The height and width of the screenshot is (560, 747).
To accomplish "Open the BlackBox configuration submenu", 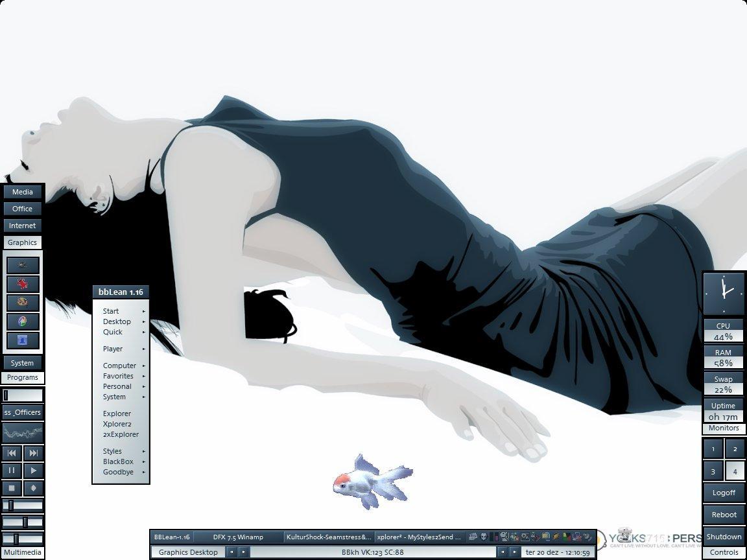I will tap(121, 462).
